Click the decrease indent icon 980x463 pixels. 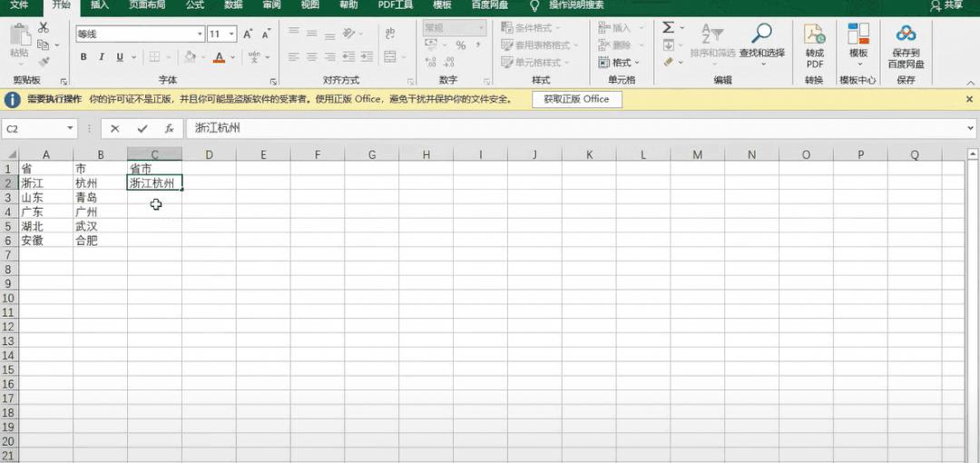348,57
